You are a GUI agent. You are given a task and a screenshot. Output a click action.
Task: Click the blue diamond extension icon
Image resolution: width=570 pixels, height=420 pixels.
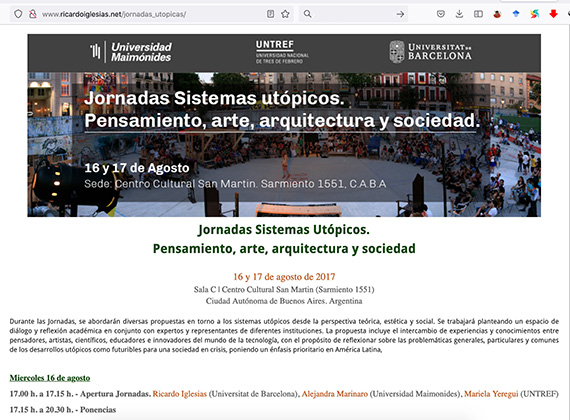click(516, 14)
